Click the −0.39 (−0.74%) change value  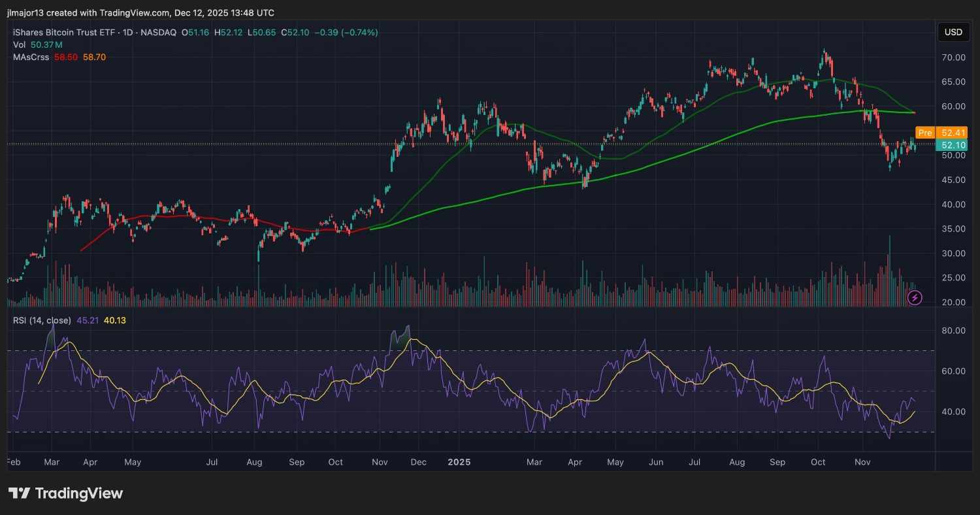pyautogui.click(x=346, y=32)
